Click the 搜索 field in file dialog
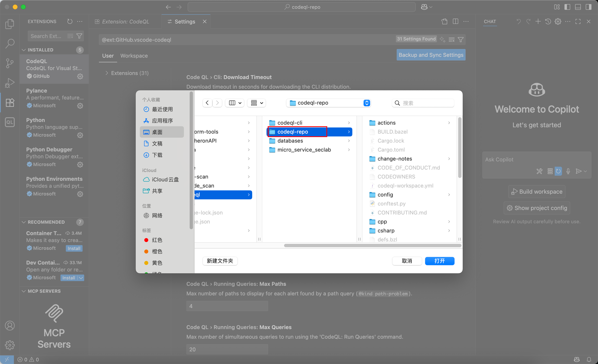 tap(423, 103)
